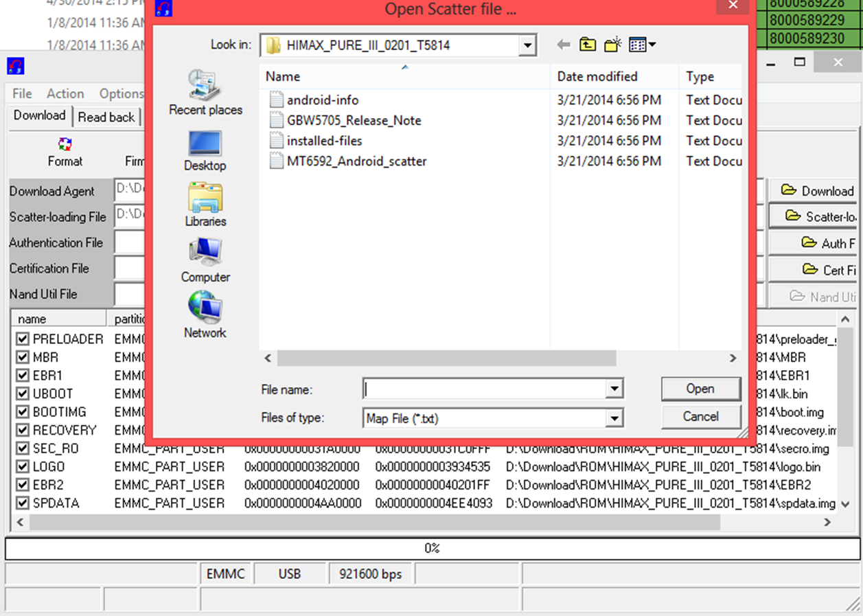Uncheck the MBR partition checkbox

tap(23, 358)
